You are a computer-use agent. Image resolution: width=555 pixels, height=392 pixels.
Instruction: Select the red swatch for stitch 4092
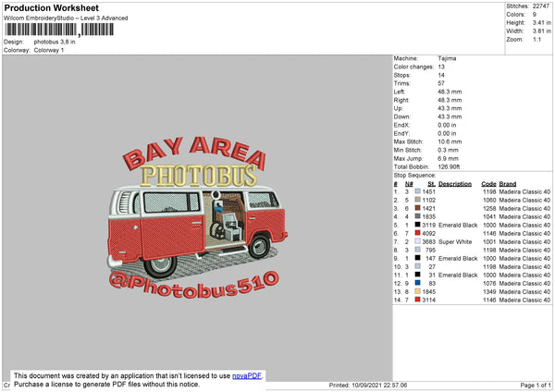click(x=418, y=233)
